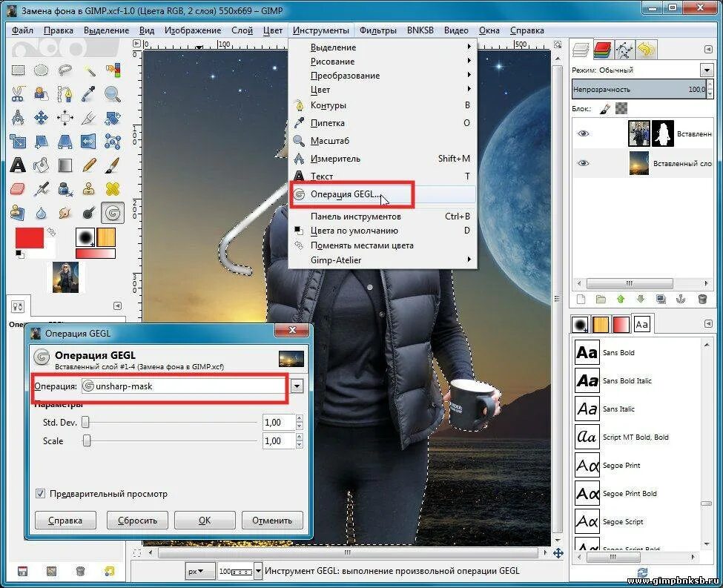Click the Сбросить button
Viewport: 723px width, 588px height.
(137, 521)
